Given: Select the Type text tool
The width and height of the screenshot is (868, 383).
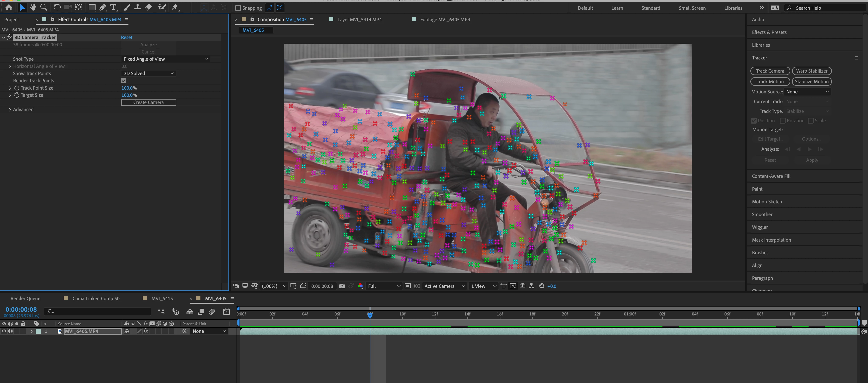Looking at the screenshot, I should [114, 7].
